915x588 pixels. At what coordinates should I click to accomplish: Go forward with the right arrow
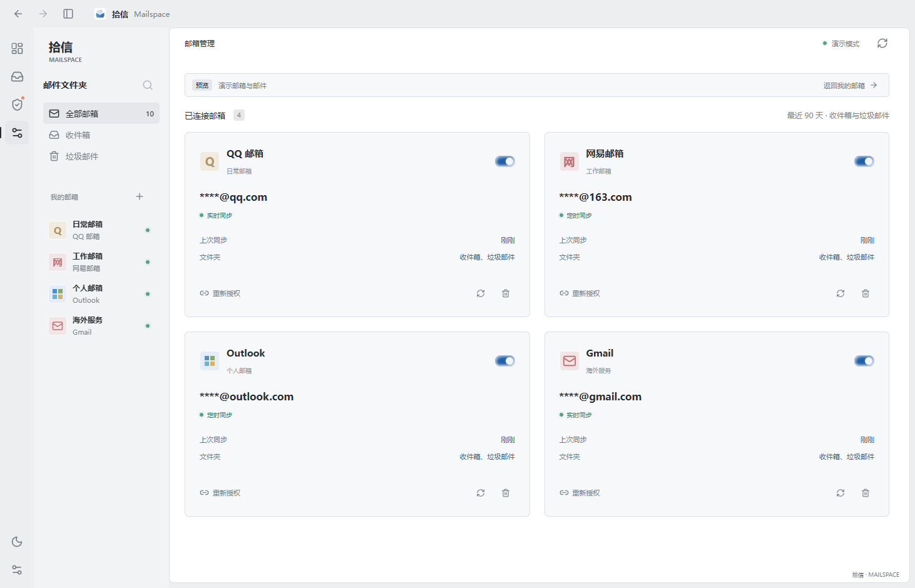pyautogui.click(x=43, y=14)
